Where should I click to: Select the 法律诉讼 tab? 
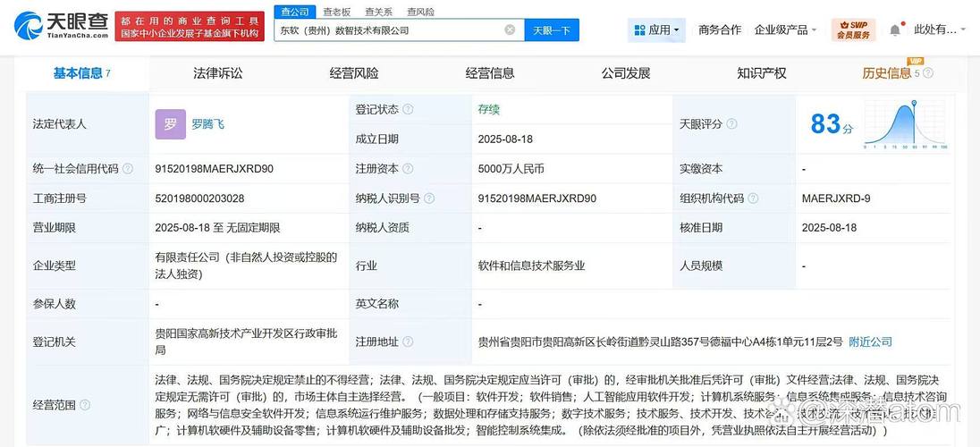(x=218, y=73)
